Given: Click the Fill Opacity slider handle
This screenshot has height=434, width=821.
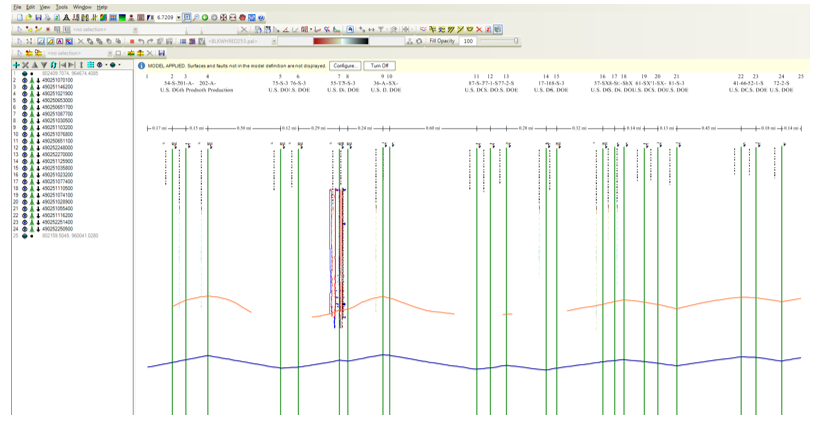Looking at the screenshot, I should click(x=516, y=40).
